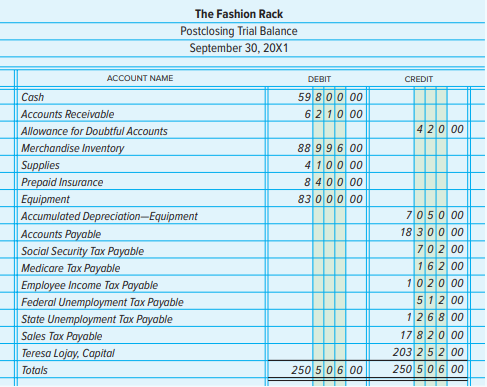The image size is (487, 387).
Task: Select 'Social Security Tax Payable' label
Action: [83, 251]
